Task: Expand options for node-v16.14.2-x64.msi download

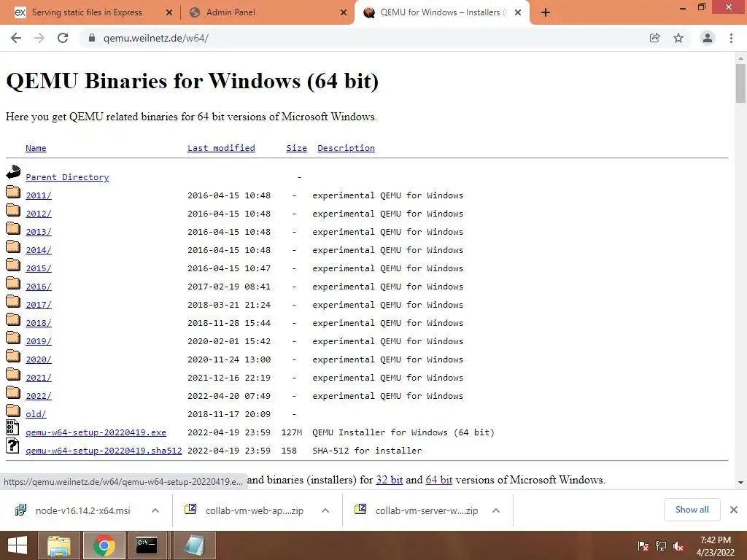Action: (x=155, y=510)
